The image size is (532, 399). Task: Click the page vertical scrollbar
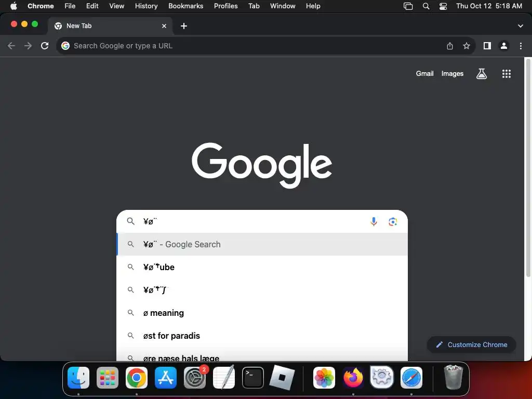pyautogui.click(x=528, y=168)
